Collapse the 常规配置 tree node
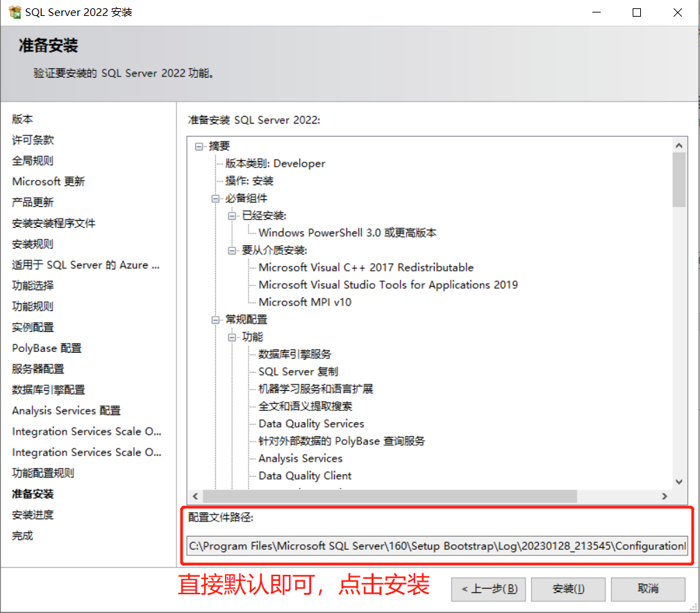 pos(215,320)
